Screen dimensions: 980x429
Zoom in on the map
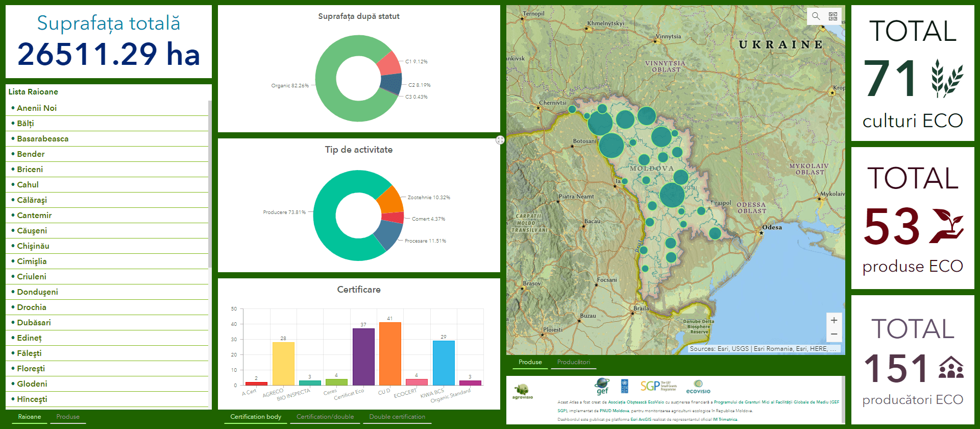click(x=834, y=320)
